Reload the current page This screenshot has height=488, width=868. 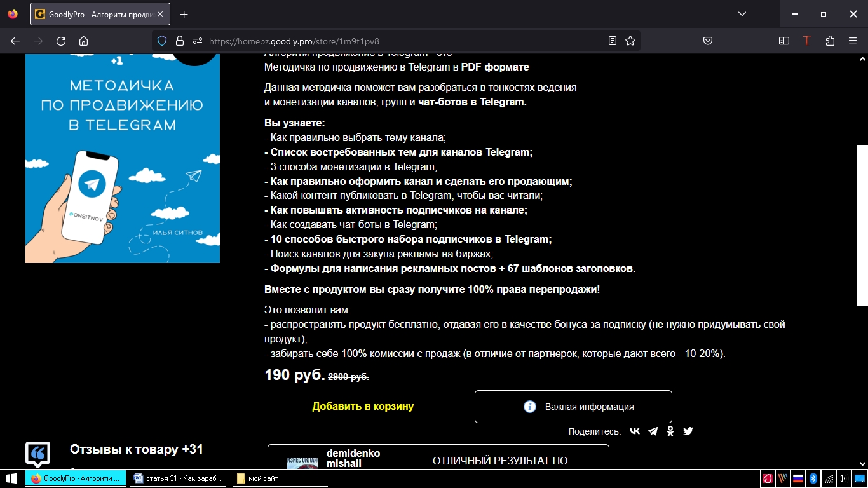[61, 41]
